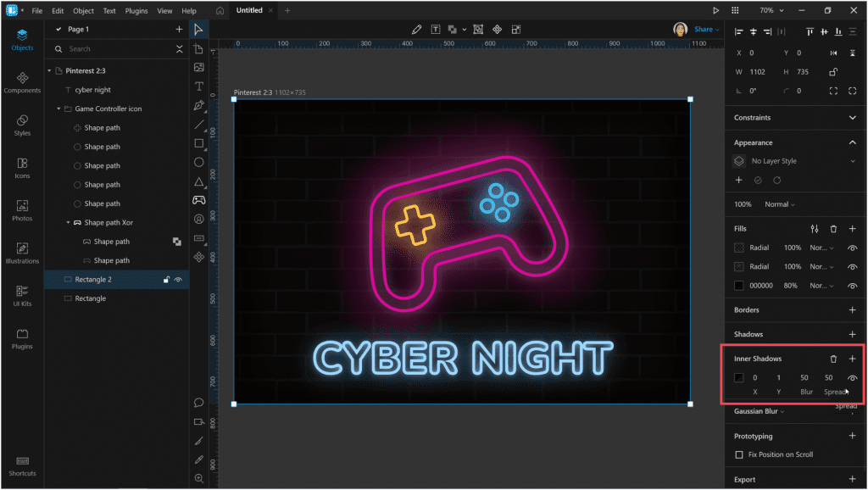Toggle aspect ratio lock for size
This screenshot has width=868, height=490.
pos(833,72)
